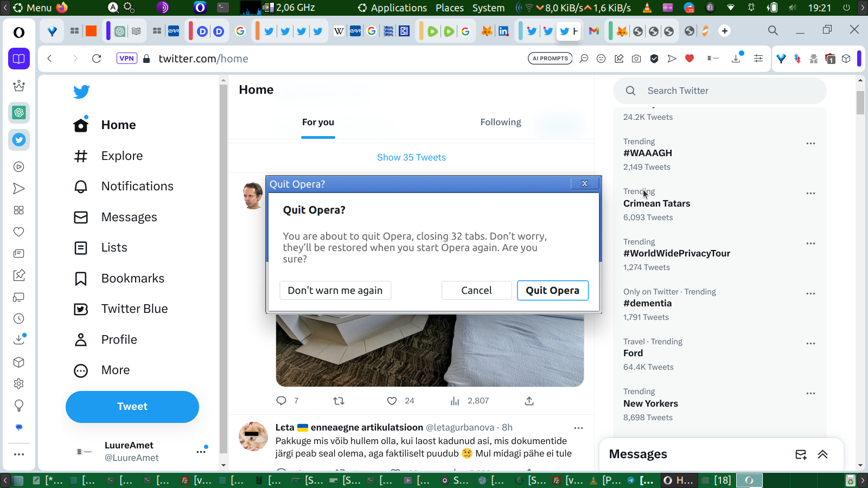The width and height of the screenshot is (868, 488).
Task: Open the Player icon in Opera sidebar
Action: (x=19, y=167)
